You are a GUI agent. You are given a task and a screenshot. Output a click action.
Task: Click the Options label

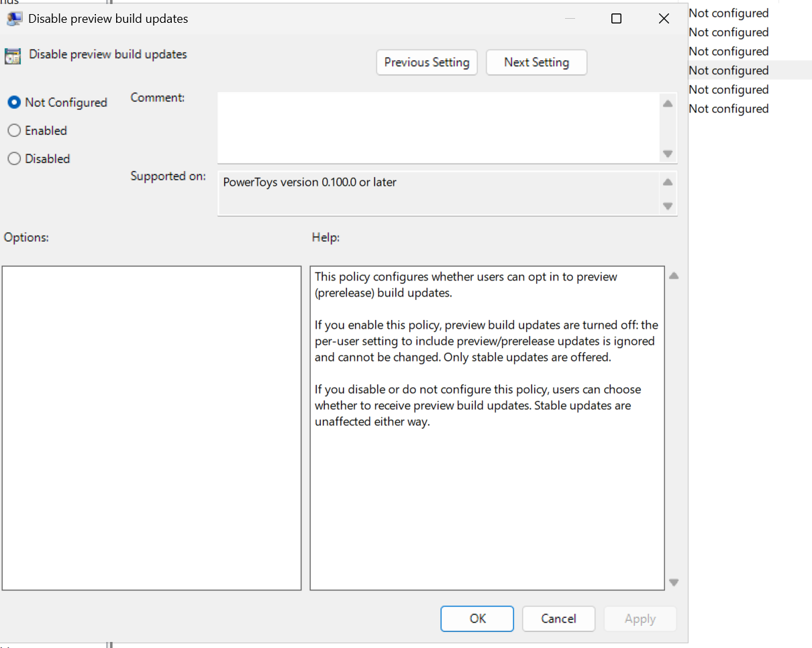click(x=26, y=237)
